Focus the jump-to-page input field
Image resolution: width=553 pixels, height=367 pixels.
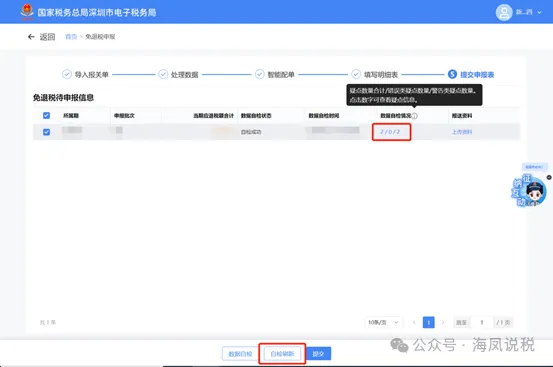[482, 322]
